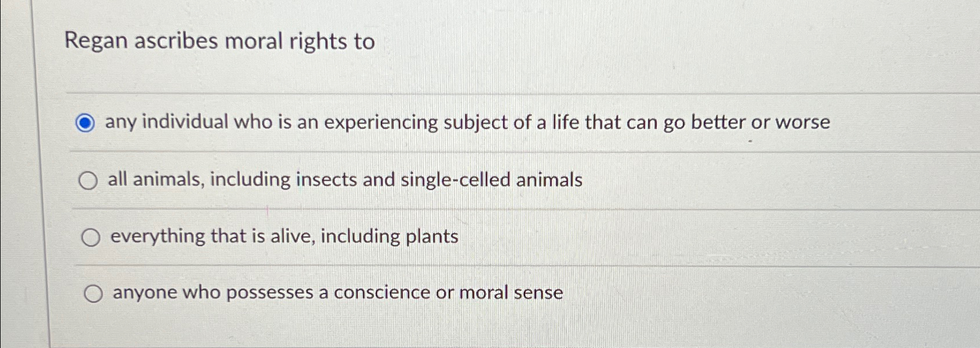Click the 'all animals' answer text
Screen dimensions: 980x348
(x=346, y=179)
